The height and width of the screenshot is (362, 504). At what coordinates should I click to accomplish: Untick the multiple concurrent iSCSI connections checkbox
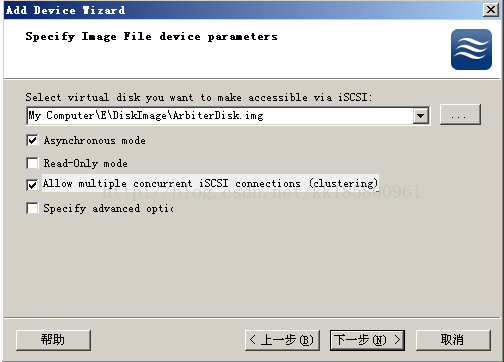[32, 184]
